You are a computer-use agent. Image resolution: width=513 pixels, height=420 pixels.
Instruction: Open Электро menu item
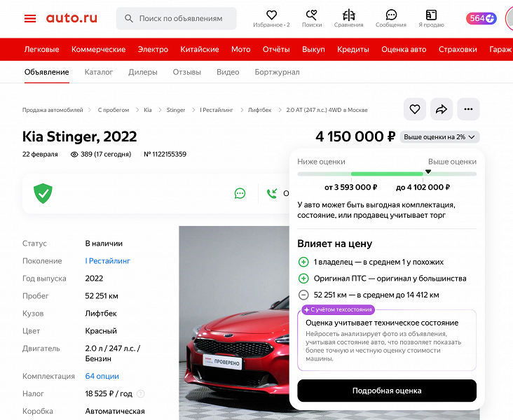153,50
